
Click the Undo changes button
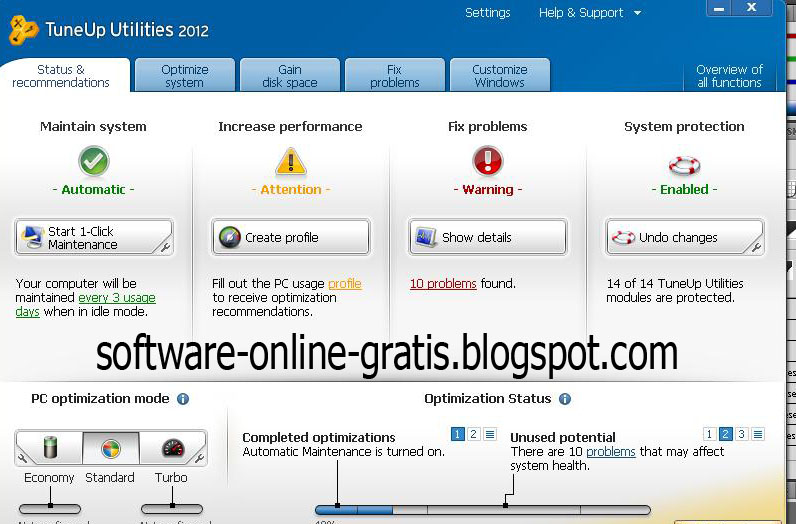(x=684, y=237)
